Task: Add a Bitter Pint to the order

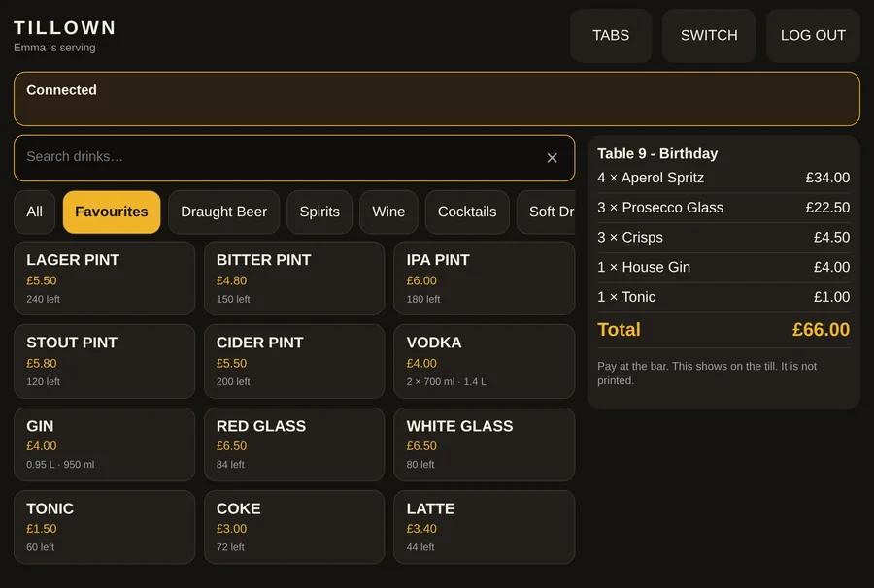Action: [294, 278]
